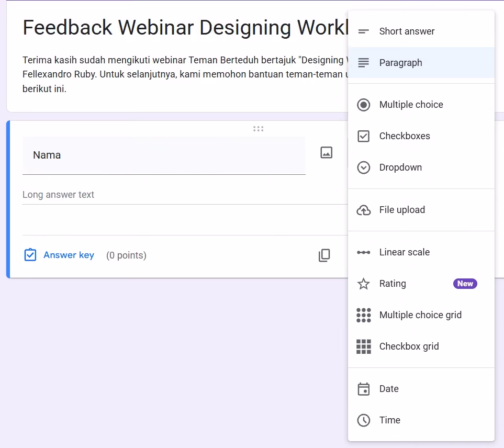Screen dimensions: 504x448
Task: Select Checkbox grid question type
Action: point(421,346)
